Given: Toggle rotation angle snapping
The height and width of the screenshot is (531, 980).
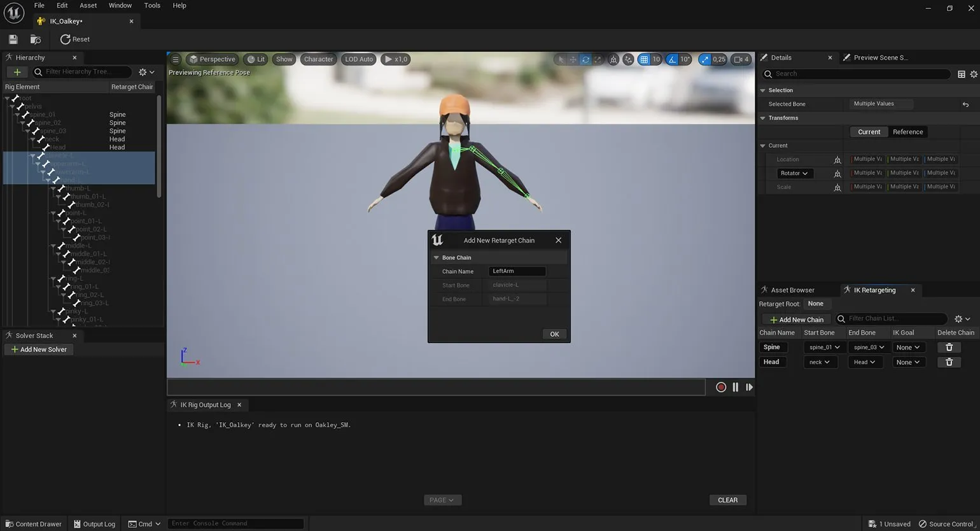Looking at the screenshot, I should (673, 59).
